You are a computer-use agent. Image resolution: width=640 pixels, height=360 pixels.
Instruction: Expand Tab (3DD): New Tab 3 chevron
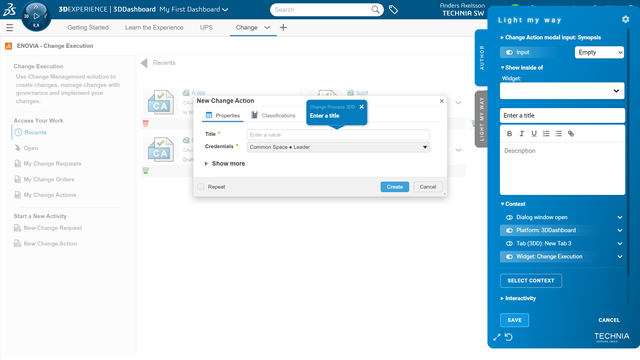click(620, 243)
